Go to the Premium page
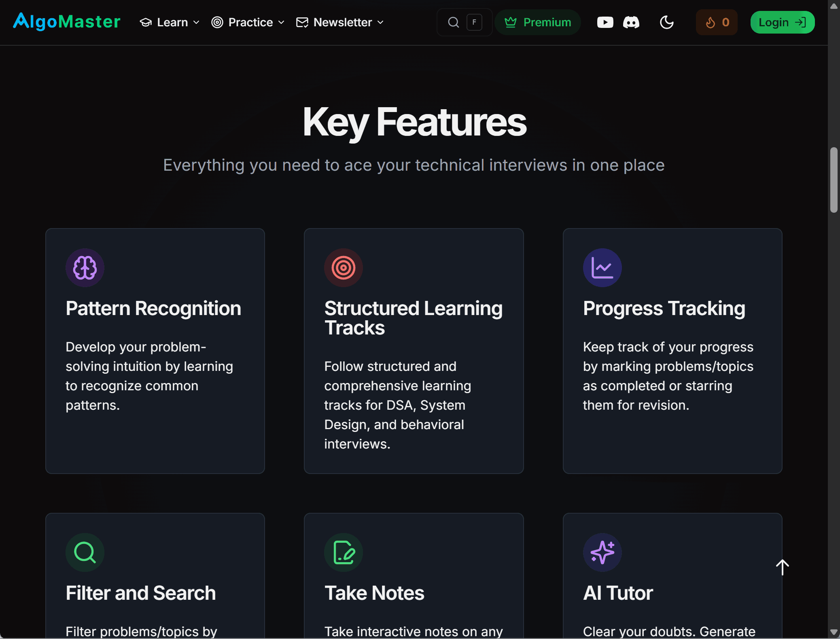This screenshot has width=840, height=639. pos(538,22)
